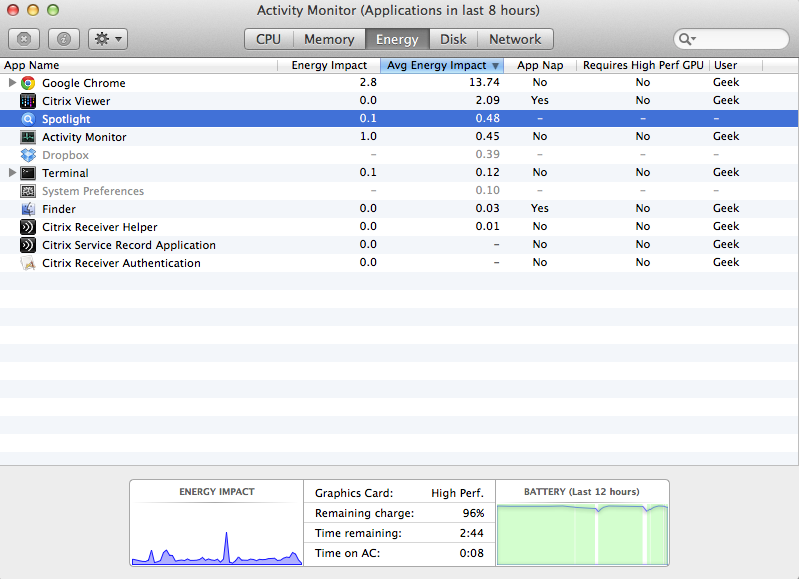The width and height of the screenshot is (799, 579).
Task: Select the Energy tab
Action: click(397, 39)
